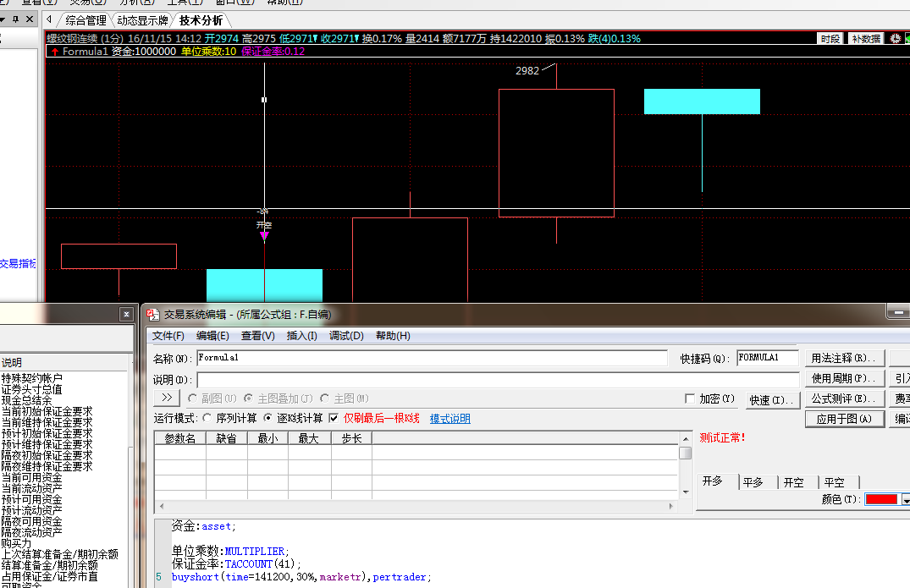Click the 交易系统编辑 window title icon
Image resolution: width=910 pixels, height=588 pixels.
[153, 314]
